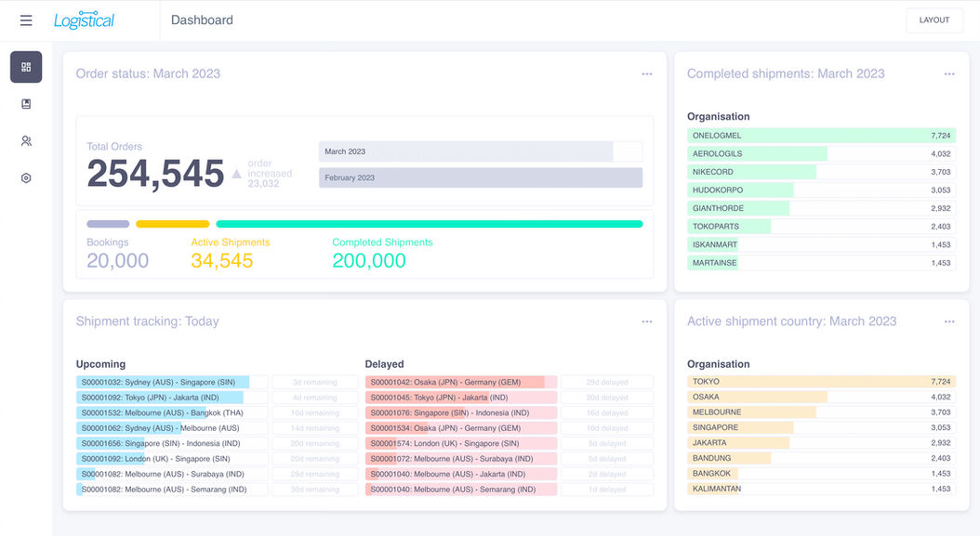Open the hamburger menu icon

pyautogui.click(x=26, y=20)
